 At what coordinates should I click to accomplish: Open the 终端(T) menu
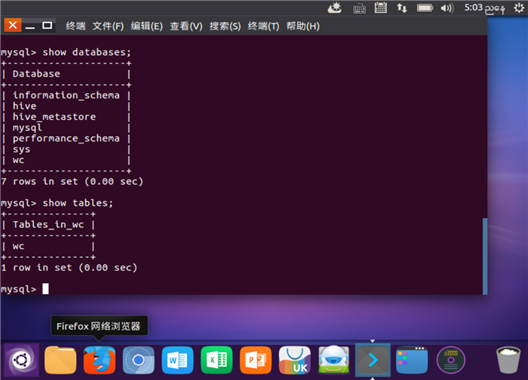click(264, 26)
